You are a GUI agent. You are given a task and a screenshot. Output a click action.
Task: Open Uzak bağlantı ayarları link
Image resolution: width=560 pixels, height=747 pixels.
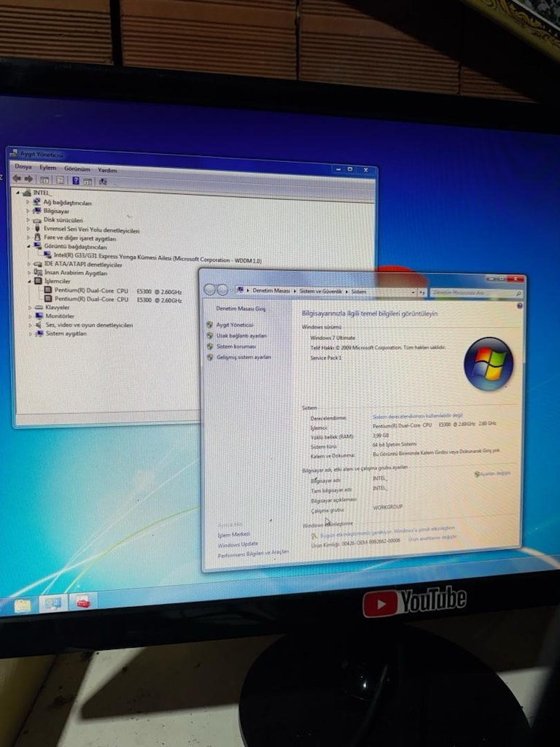(x=241, y=336)
